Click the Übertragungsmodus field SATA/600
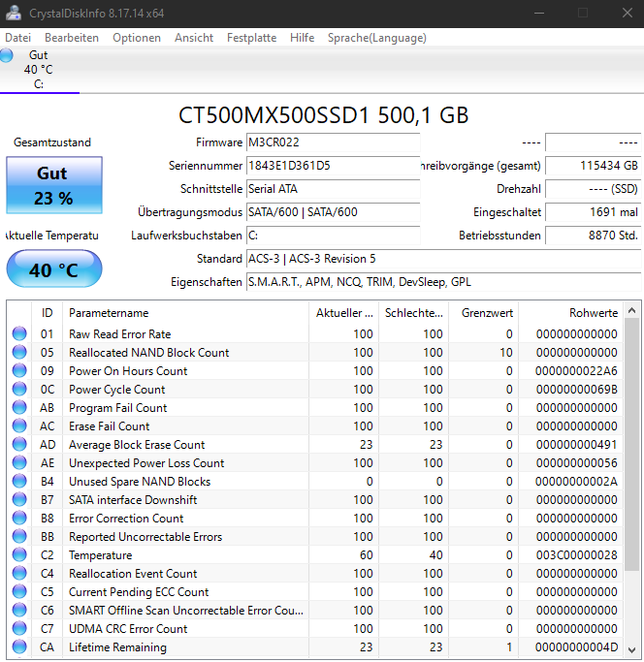This screenshot has width=644, height=662. [x=333, y=212]
